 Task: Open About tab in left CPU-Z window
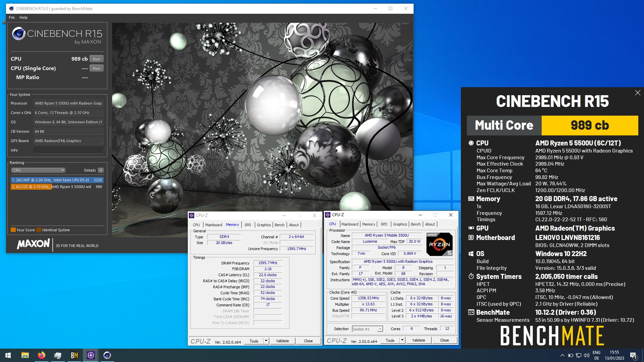(x=294, y=225)
